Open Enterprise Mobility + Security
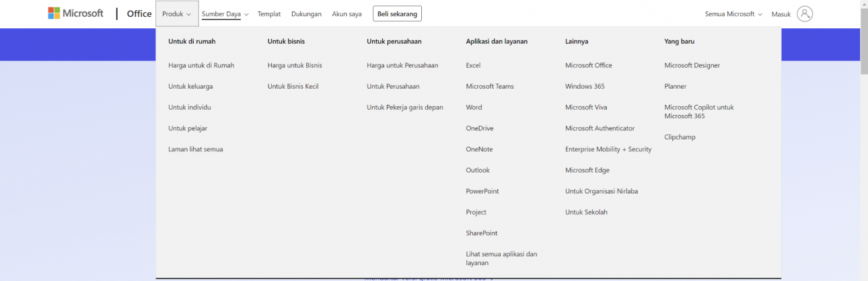This screenshot has height=281, width=868. (608, 149)
